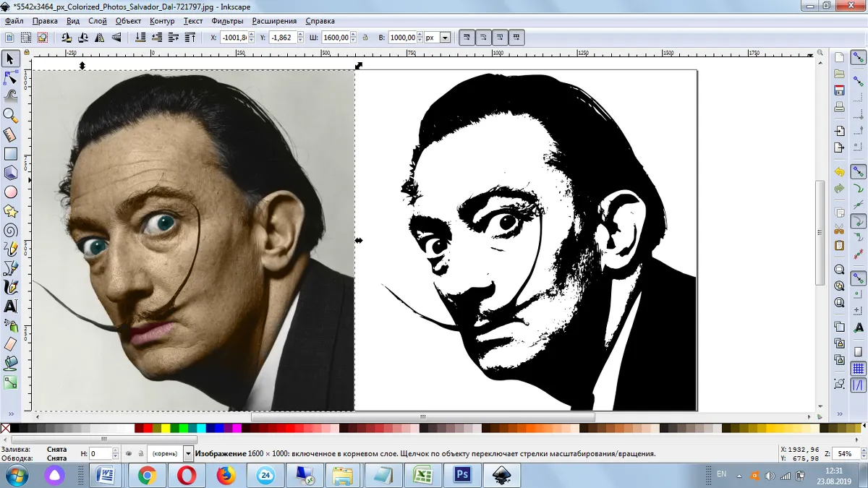
Task: Open the Файл menu
Action: click(x=14, y=21)
